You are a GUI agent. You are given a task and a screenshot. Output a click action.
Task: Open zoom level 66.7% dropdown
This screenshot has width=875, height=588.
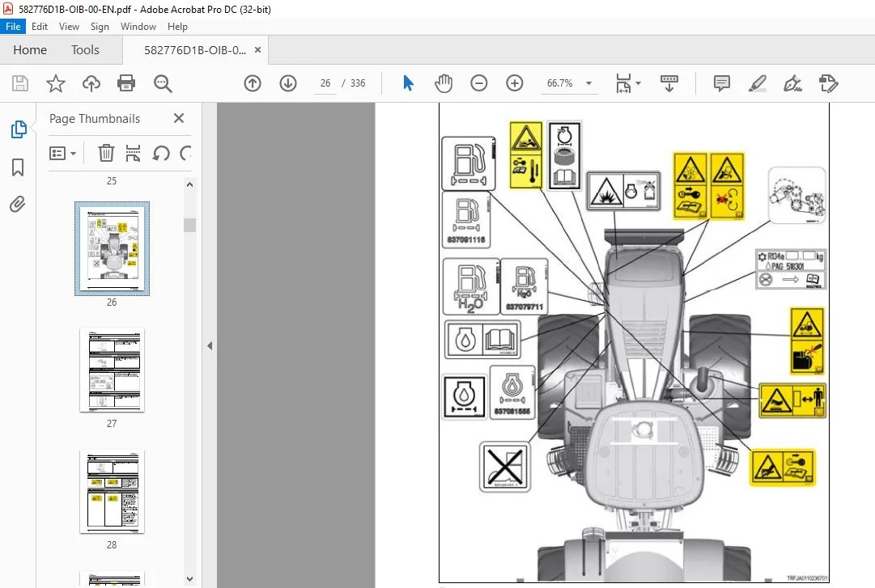pos(588,83)
